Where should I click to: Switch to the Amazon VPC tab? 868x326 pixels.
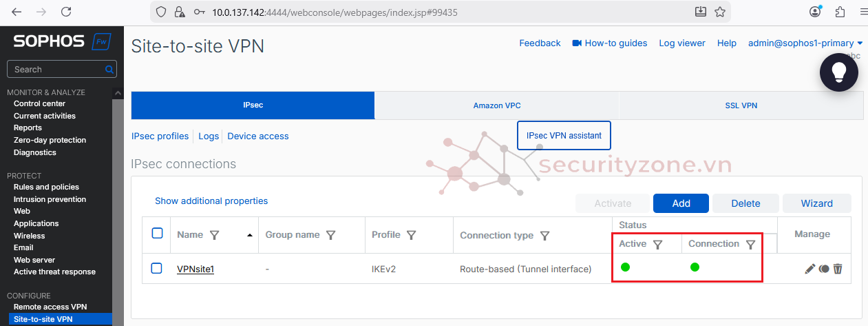click(x=496, y=105)
